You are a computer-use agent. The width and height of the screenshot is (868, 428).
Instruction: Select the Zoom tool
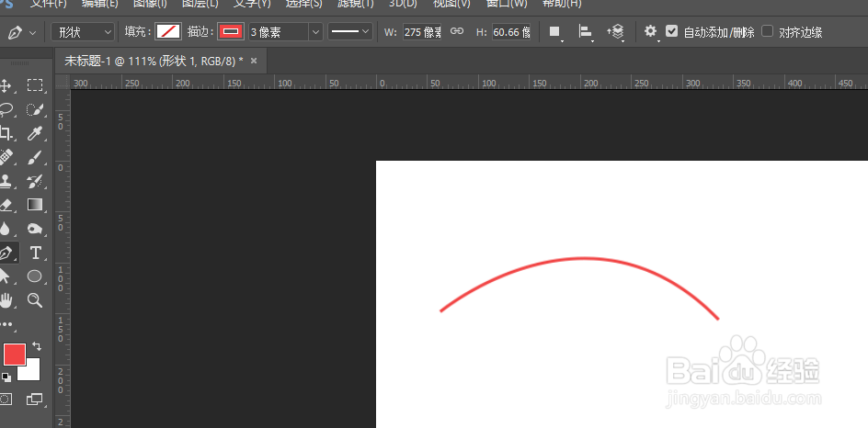tap(35, 300)
